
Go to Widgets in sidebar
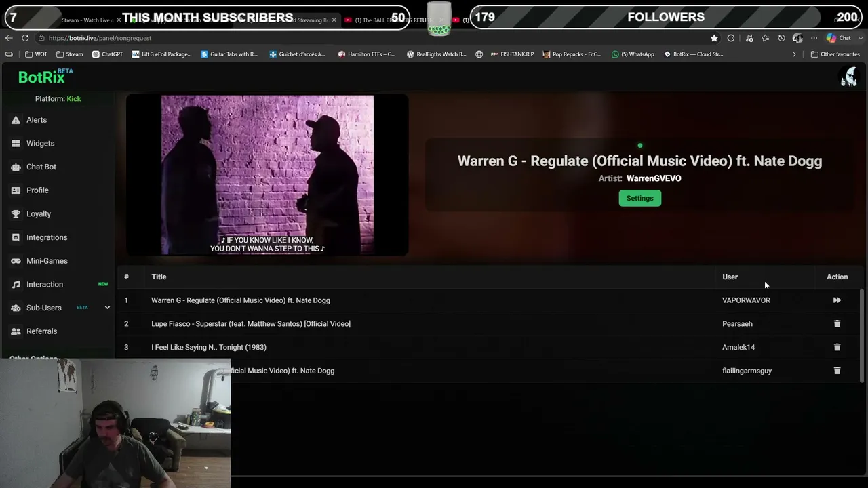pos(40,144)
